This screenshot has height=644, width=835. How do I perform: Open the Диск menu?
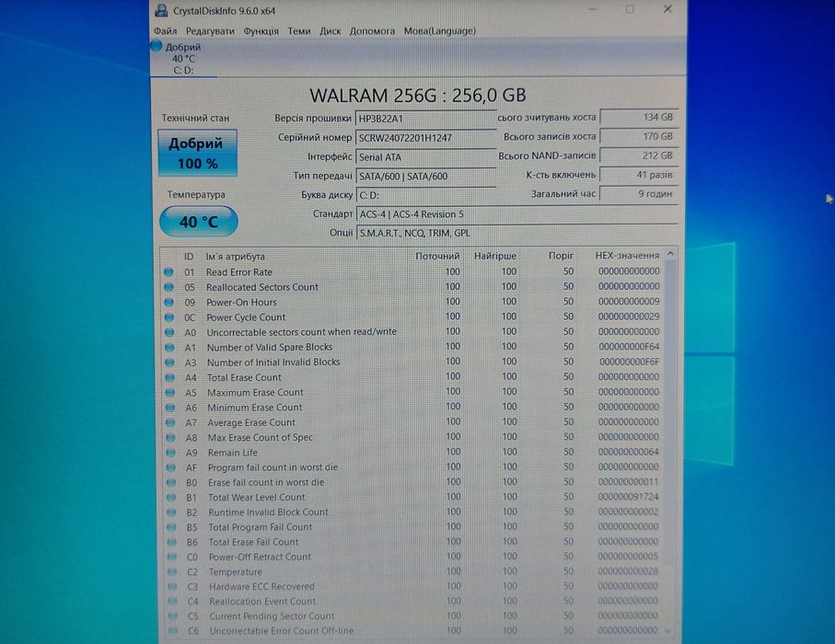click(x=331, y=31)
